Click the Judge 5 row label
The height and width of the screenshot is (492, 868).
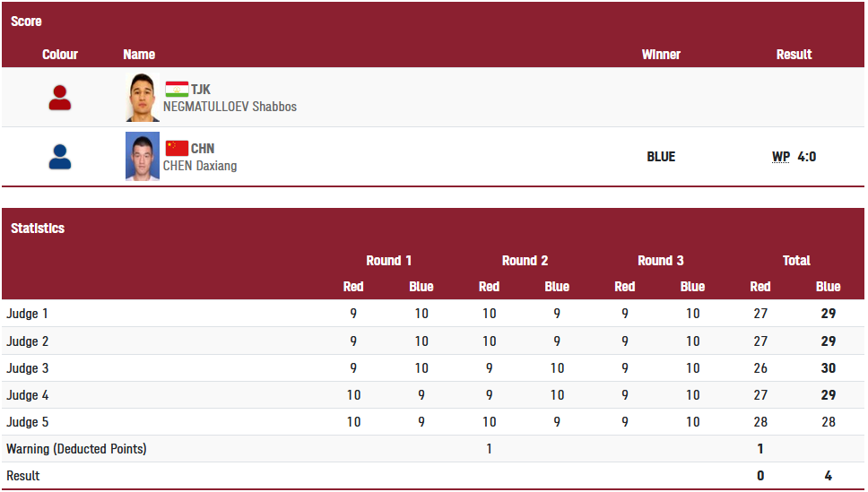[27, 422]
